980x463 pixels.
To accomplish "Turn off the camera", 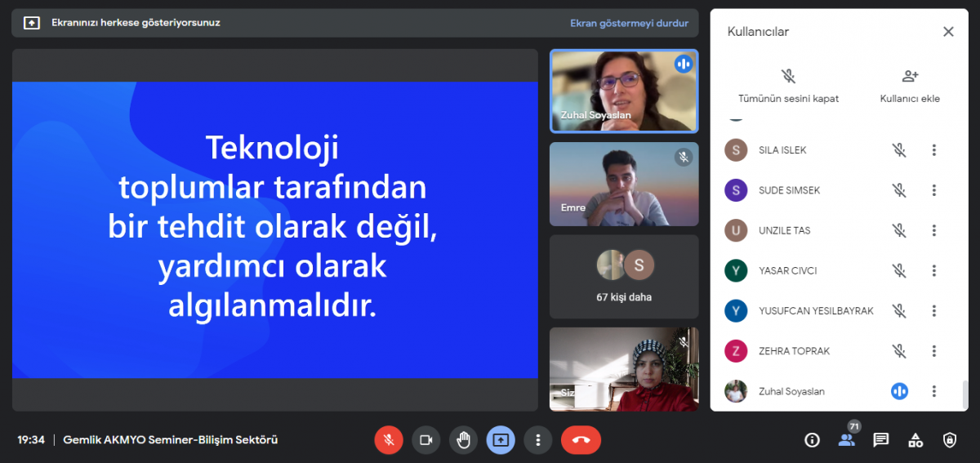I will [x=425, y=440].
